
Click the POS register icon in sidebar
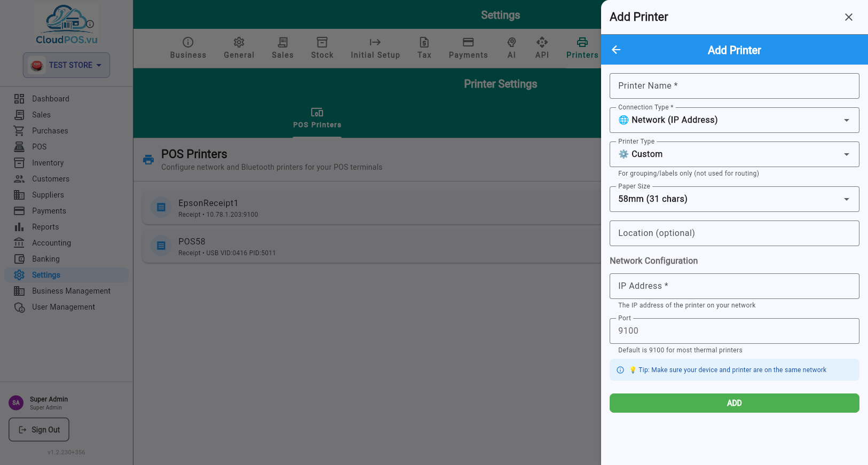pos(19,147)
